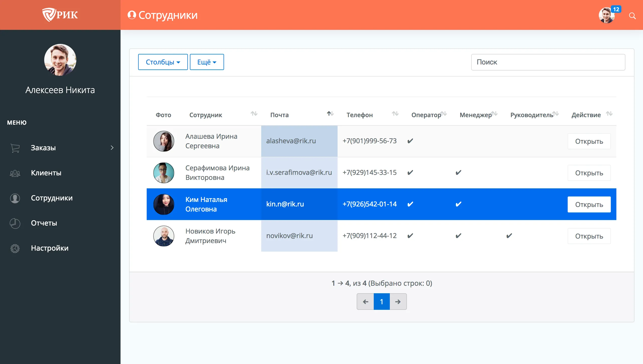643x364 pixels.
Task: Open the Отчеты menu item
Action: (44, 223)
